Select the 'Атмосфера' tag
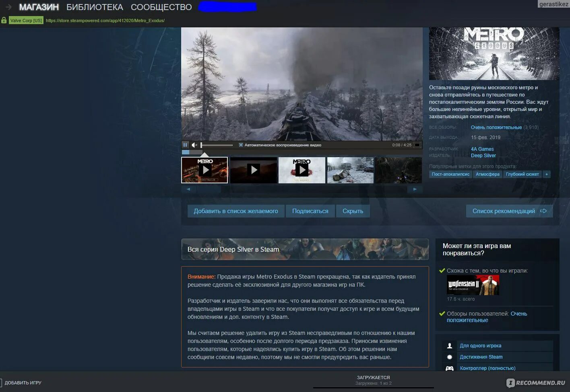This screenshot has height=392, width=570. (487, 174)
